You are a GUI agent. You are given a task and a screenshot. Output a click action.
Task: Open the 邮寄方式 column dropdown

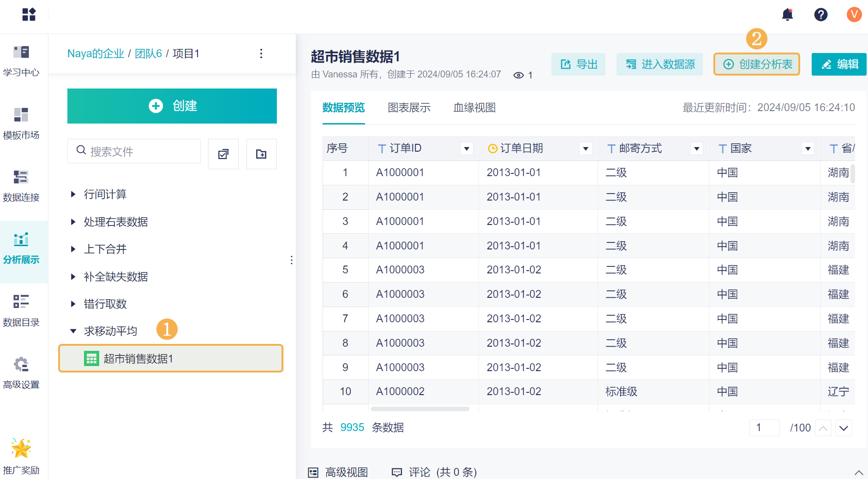697,148
